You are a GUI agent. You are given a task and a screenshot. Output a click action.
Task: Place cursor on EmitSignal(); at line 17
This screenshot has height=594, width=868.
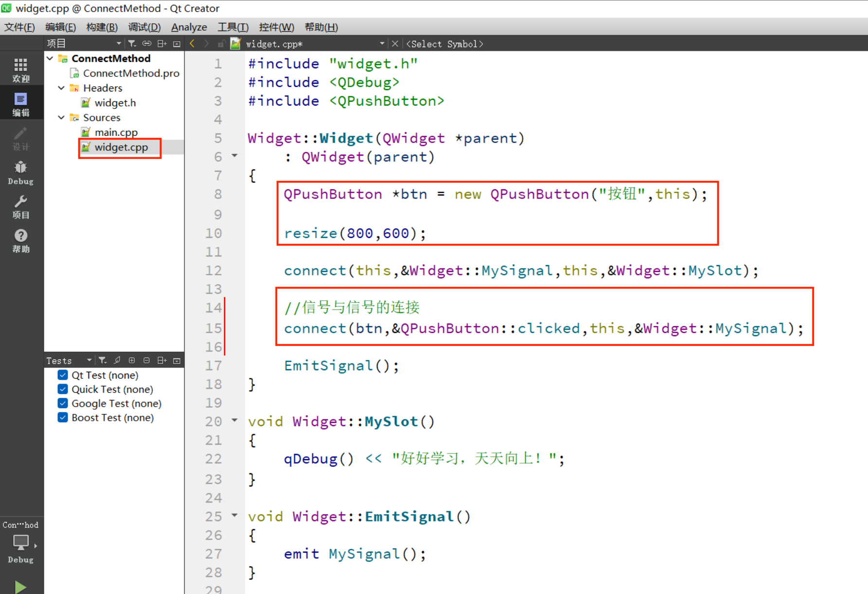point(341,366)
